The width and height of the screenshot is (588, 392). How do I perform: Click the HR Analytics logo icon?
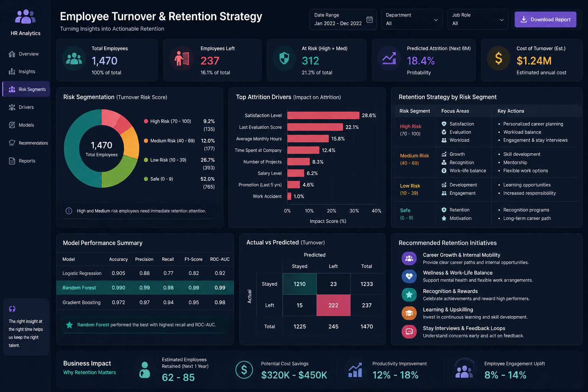[25, 17]
